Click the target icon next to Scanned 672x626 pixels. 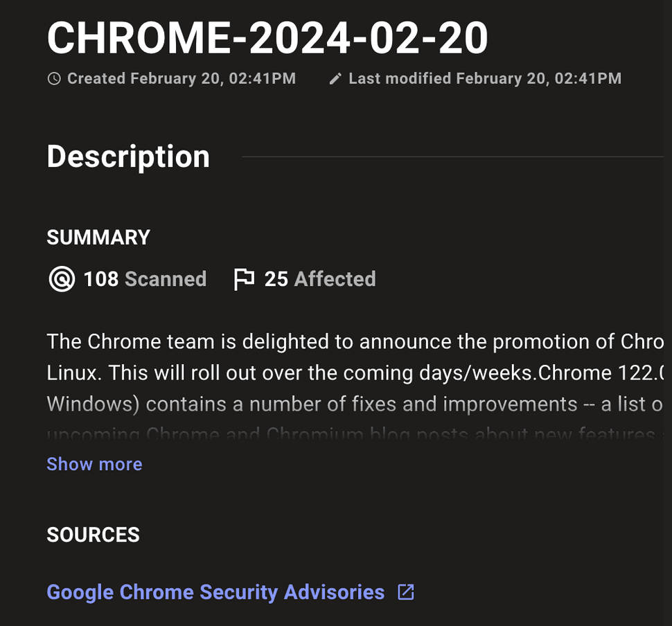[62, 279]
